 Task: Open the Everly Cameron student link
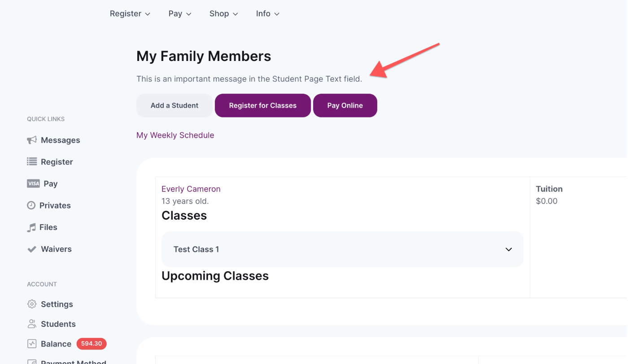point(191,189)
